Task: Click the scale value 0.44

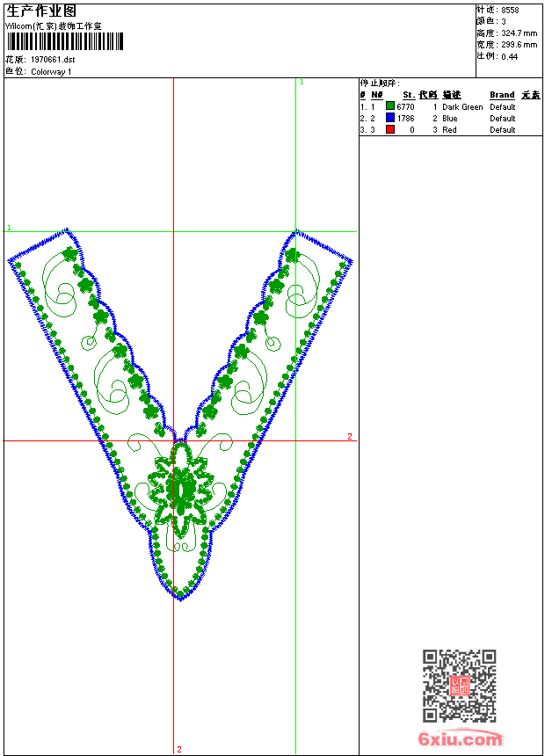Action: coord(509,56)
